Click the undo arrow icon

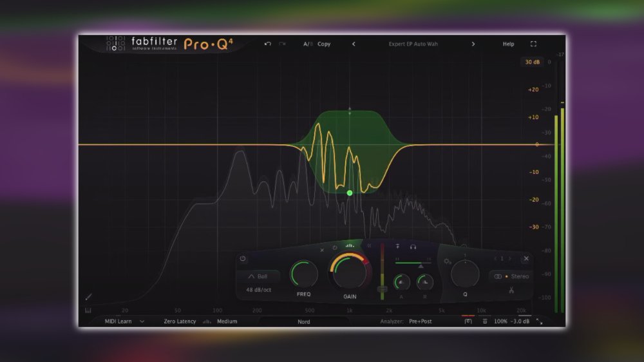pos(268,44)
